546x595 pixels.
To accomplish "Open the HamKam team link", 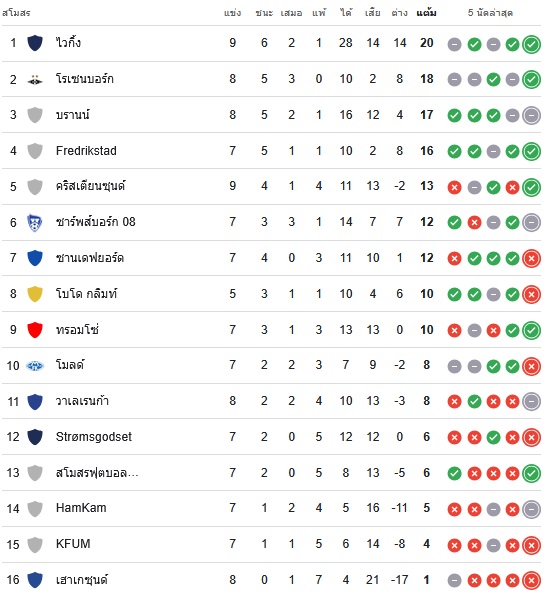I will point(81,508).
